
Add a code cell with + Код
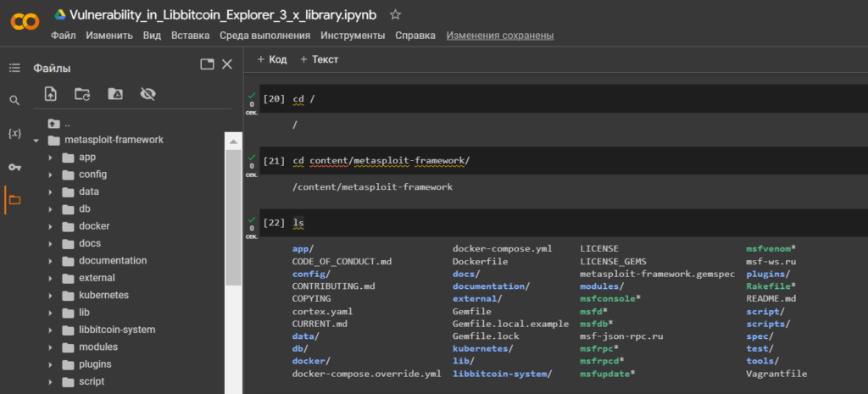272,59
